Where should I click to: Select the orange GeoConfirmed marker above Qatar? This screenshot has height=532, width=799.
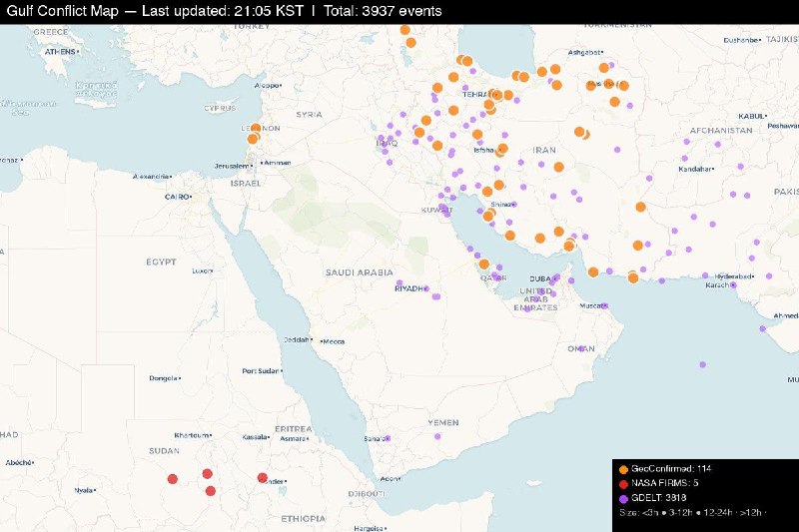483,265
